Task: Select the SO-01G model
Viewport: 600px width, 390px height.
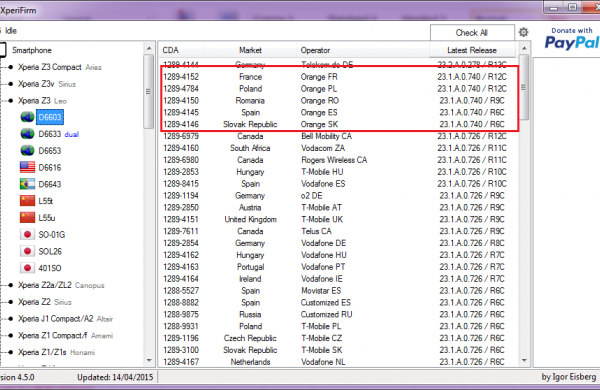Action: coord(52,235)
